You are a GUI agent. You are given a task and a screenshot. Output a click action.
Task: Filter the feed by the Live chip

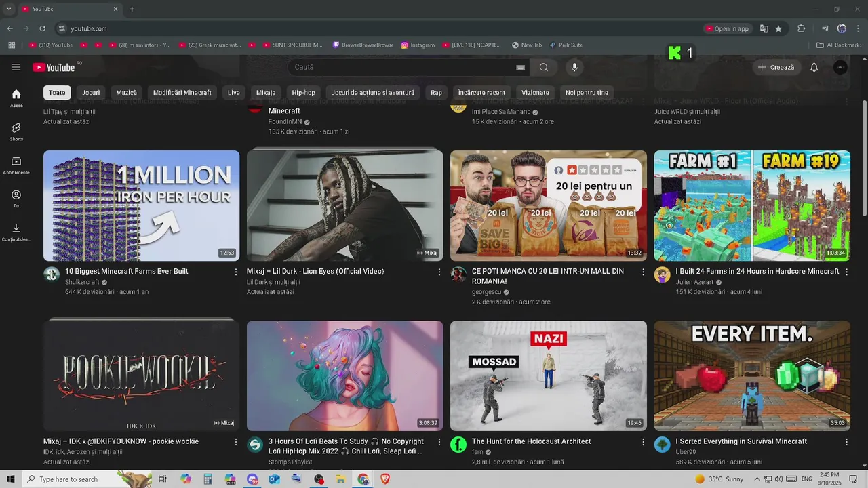click(x=234, y=93)
